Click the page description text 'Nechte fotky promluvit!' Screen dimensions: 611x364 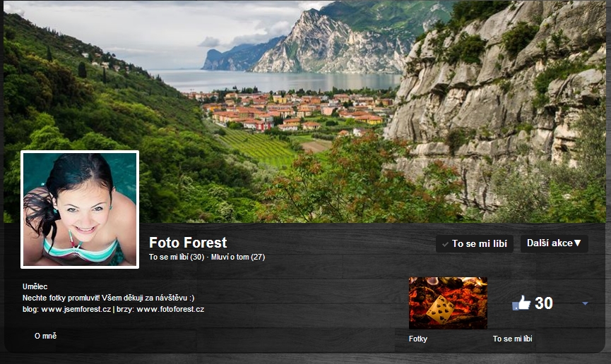click(x=61, y=298)
